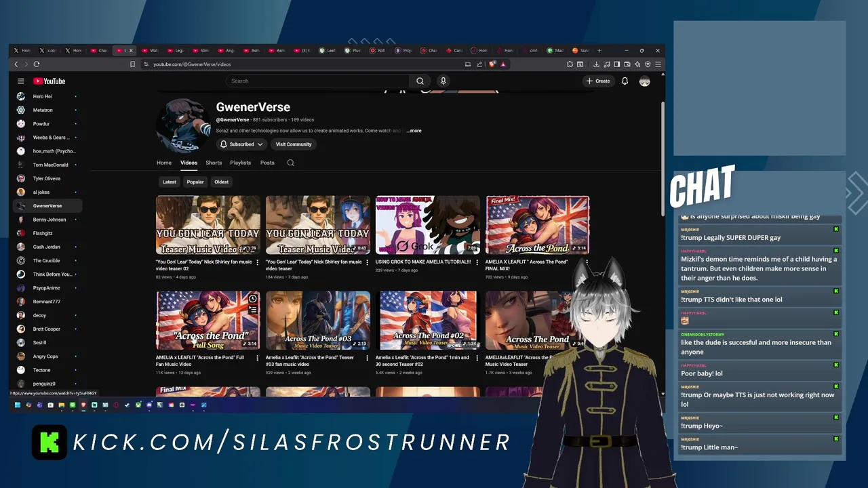Click the Create button
This screenshot has height=488, width=868.
(598, 81)
